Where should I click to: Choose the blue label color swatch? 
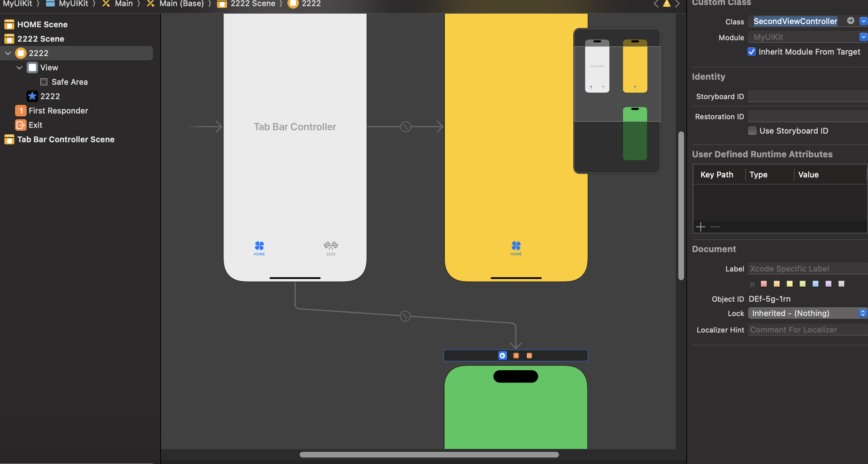tap(816, 284)
